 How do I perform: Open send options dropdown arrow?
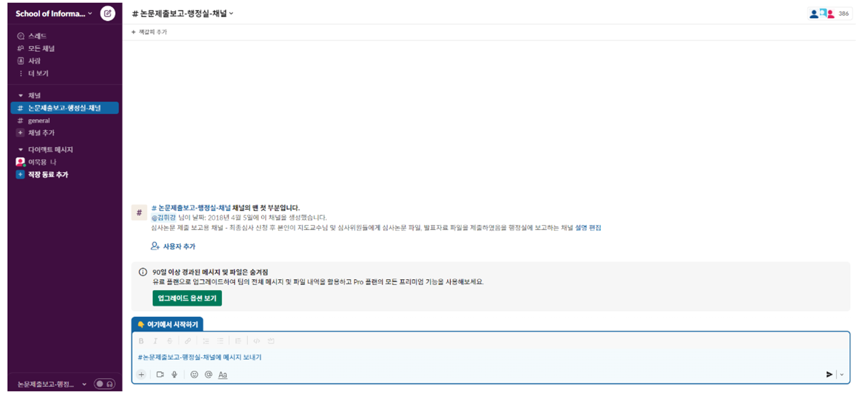842,374
